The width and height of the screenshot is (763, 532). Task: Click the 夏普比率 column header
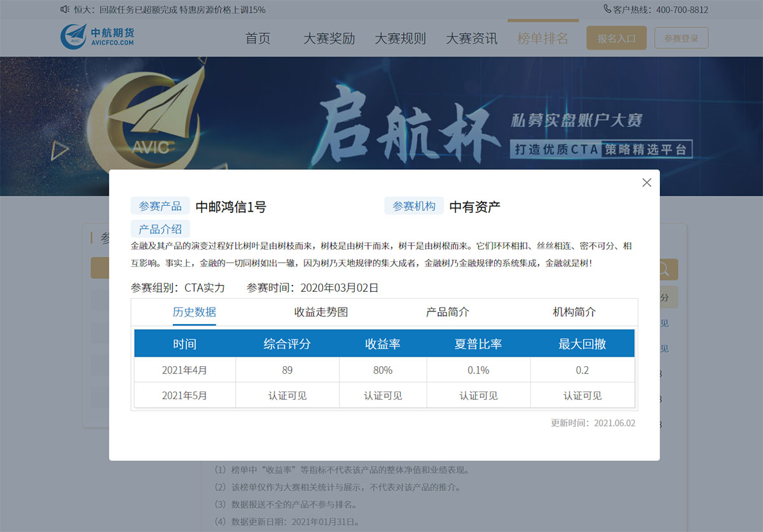478,344
